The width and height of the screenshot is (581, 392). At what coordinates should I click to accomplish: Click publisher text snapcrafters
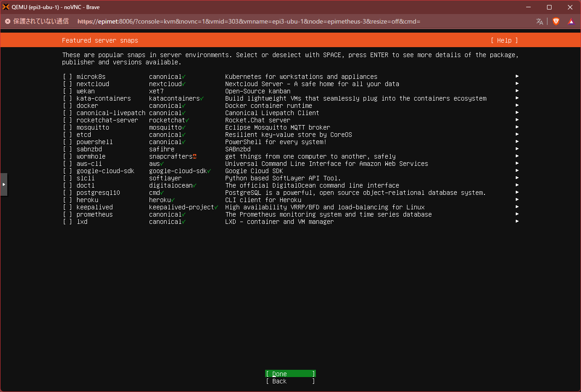pyautogui.click(x=171, y=156)
